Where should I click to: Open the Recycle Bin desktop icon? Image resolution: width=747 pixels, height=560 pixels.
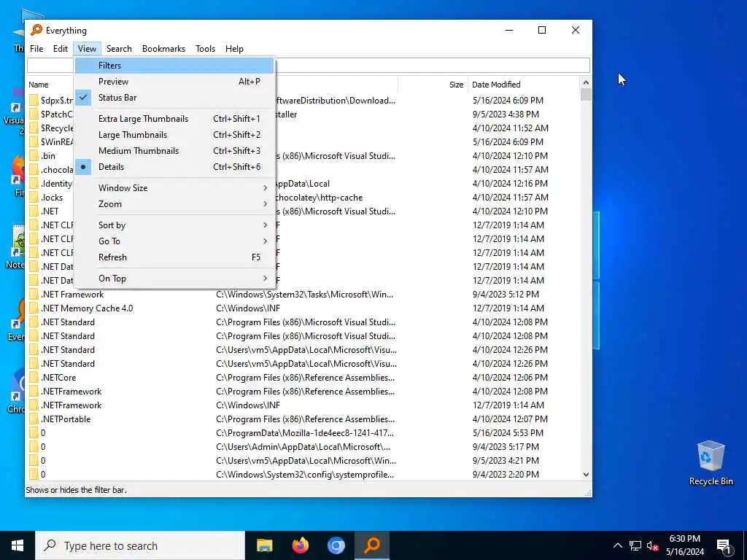pos(711,463)
